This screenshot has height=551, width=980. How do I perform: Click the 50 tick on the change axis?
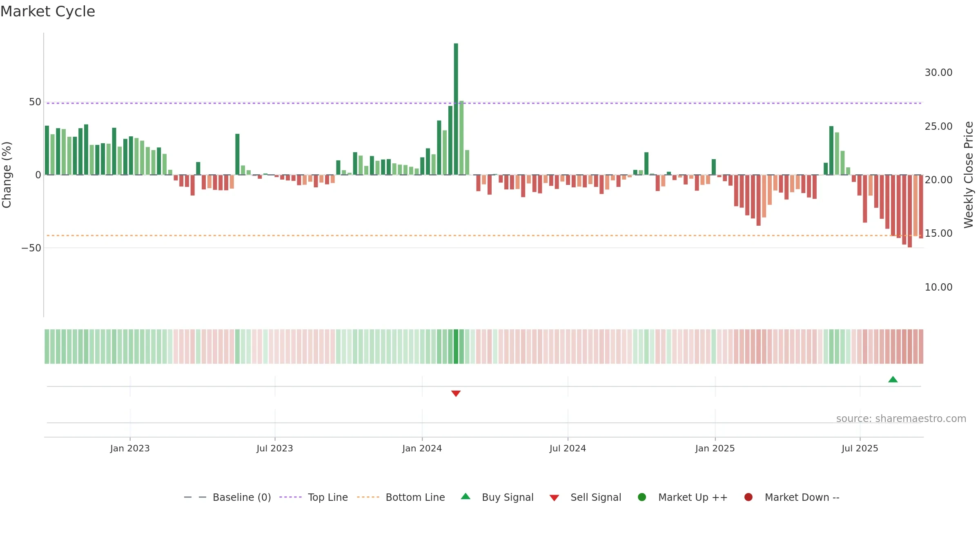coord(35,102)
